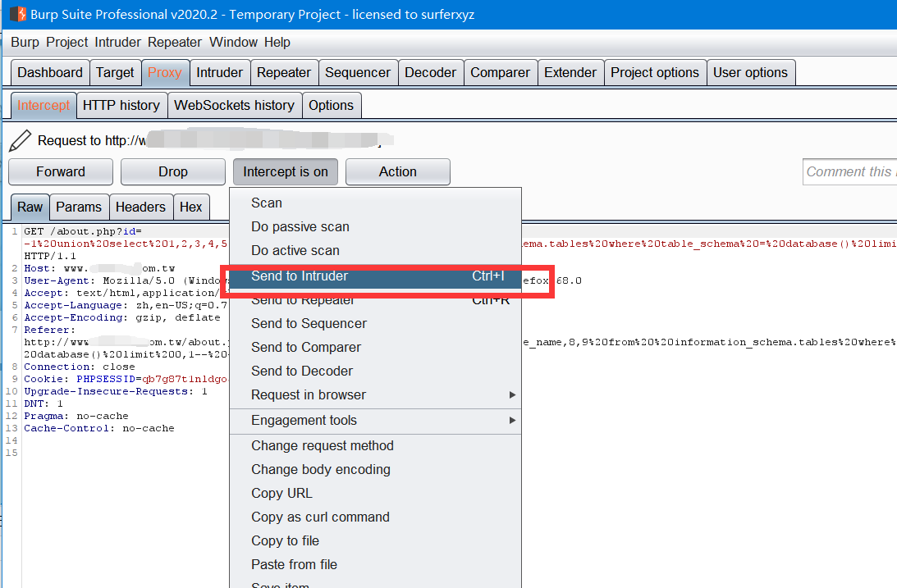Select the Proxy tab
Screen dimensions: 897x588
[165, 72]
